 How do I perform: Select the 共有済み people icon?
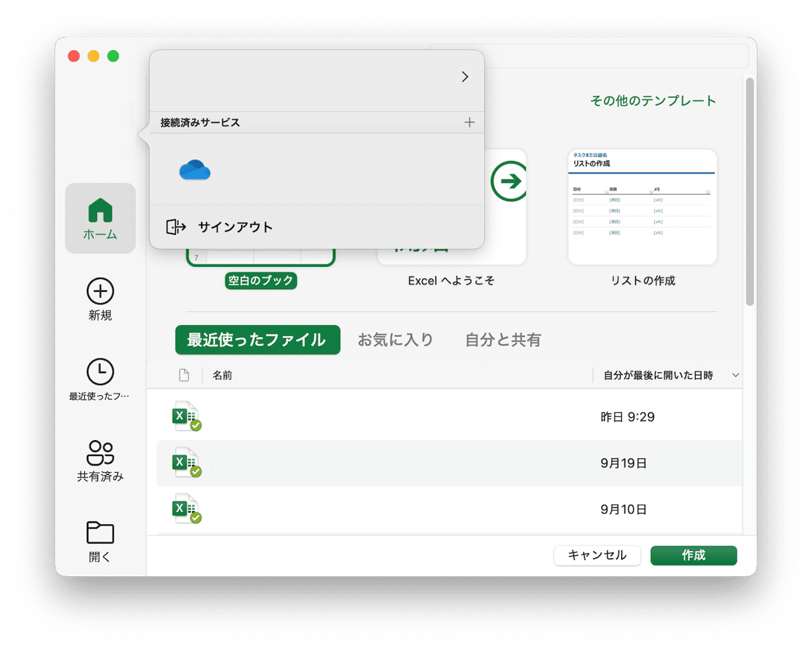click(x=99, y=452)
